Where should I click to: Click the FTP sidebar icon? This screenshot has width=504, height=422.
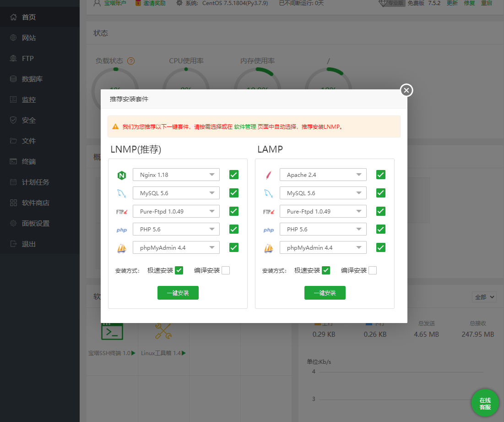(x=13, y=58)
